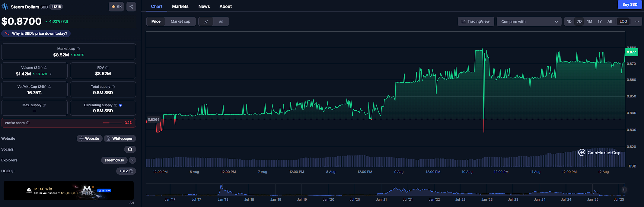Image resolution: width=644 pixels, height=207 pixels.
Task: Set chart range to 1D
Action: [569, 21]
